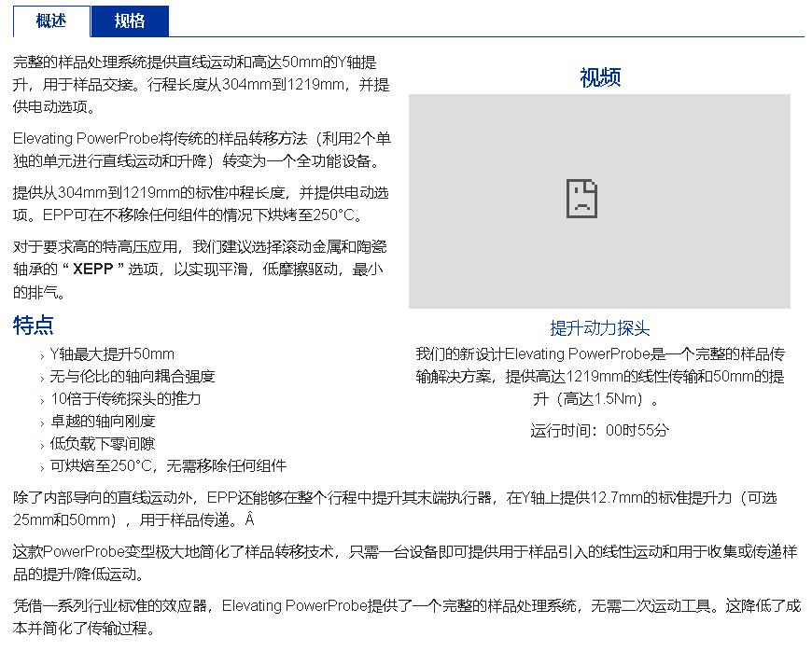Click the broken video placeholder icon
812x651 pixels.
pyautogui.click(x=581, y=199)
